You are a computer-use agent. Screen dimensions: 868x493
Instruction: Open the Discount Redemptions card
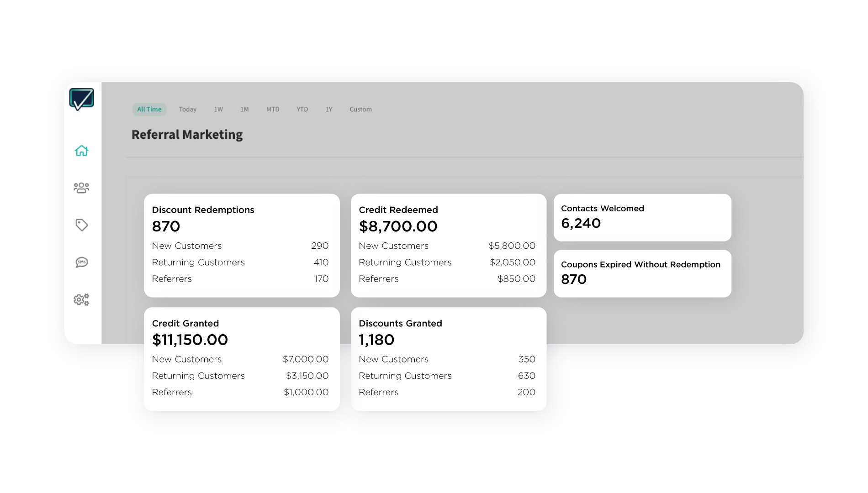[241, 246]
